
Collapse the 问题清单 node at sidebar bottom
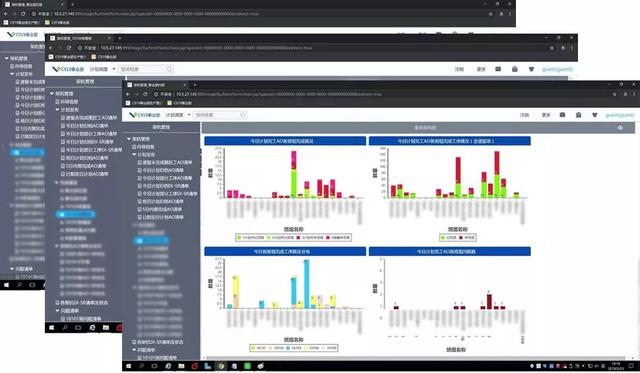134,350
